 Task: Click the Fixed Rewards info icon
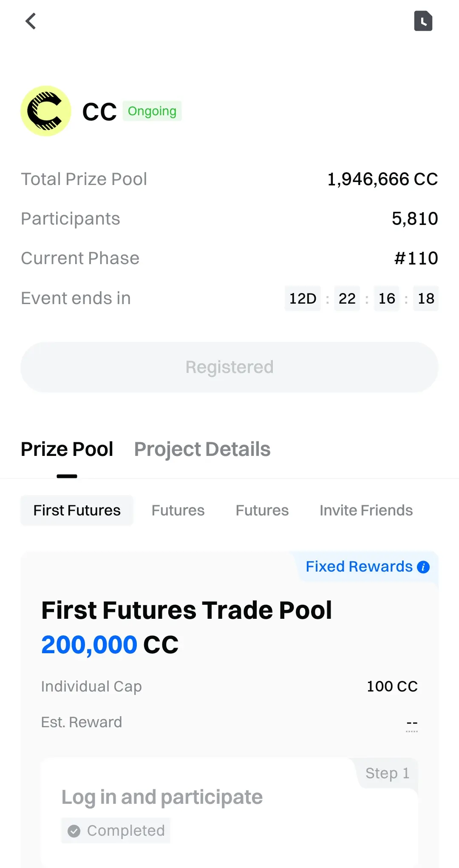pos(423,567)
